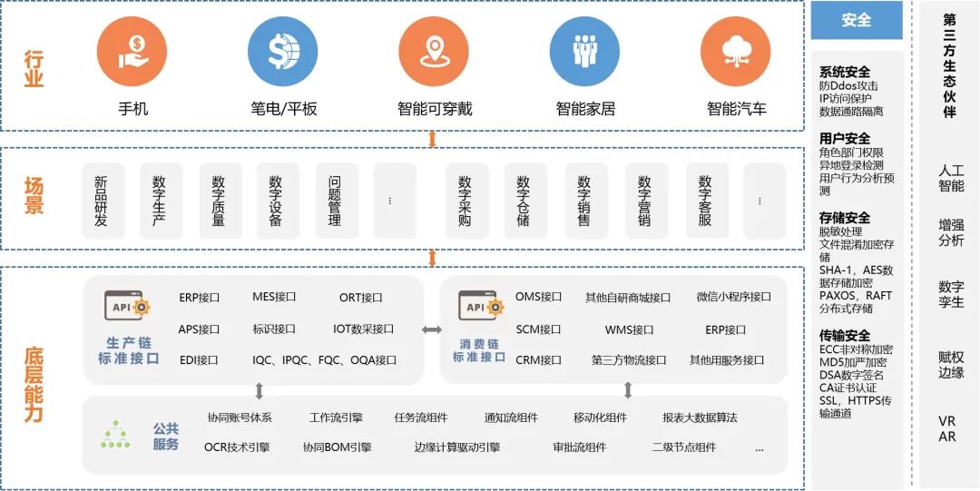Viewport: 980px width, 491px height.
Task: Click the 数字销售 scenario card
Action: click(586, 201)
